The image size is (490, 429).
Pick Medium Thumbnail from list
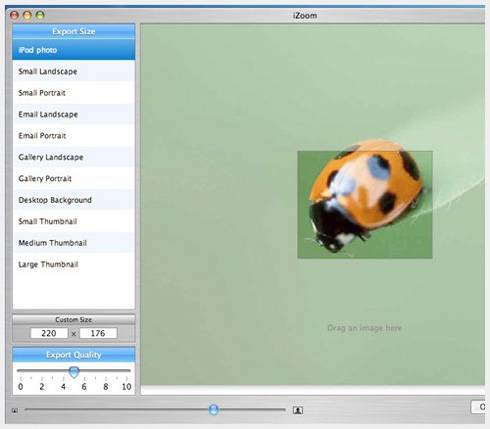coord(74,243)
